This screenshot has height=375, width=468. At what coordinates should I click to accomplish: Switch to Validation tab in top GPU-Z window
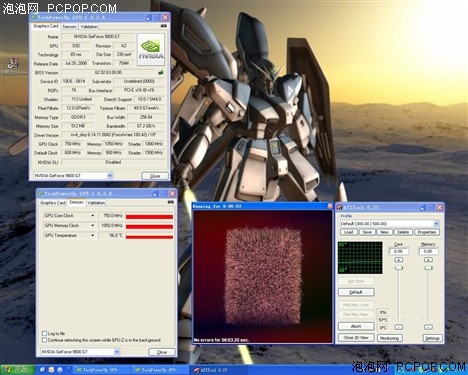tap(89, 26)
